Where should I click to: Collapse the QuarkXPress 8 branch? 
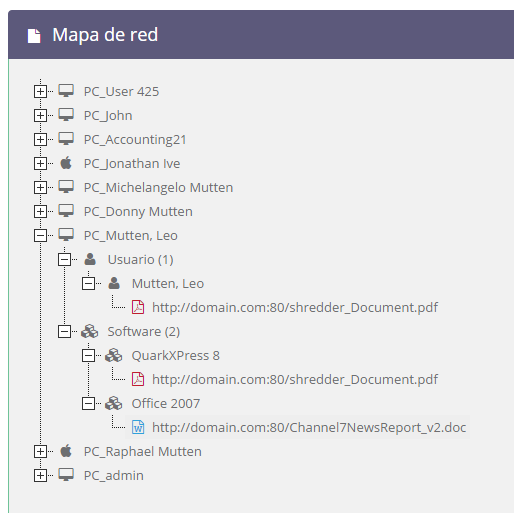pos(88,355)
